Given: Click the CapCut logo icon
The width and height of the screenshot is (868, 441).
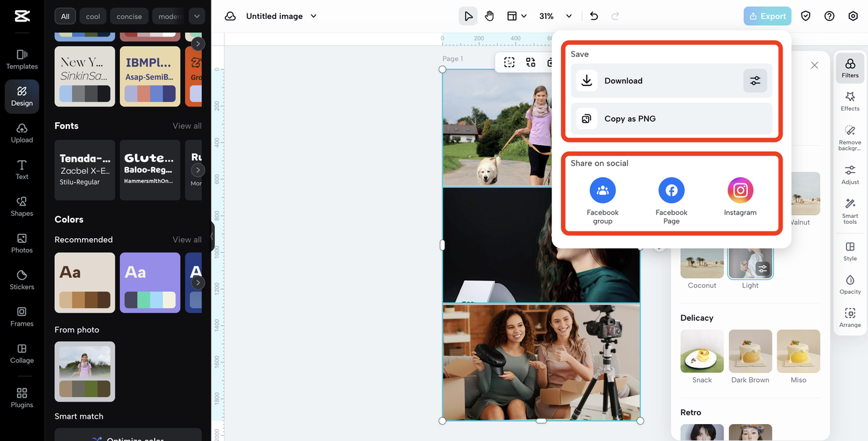Looking at the screenshot, I should pos(22,16).
